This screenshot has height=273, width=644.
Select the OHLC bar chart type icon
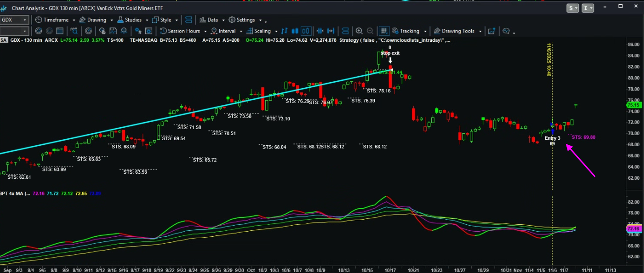point(284,31)
